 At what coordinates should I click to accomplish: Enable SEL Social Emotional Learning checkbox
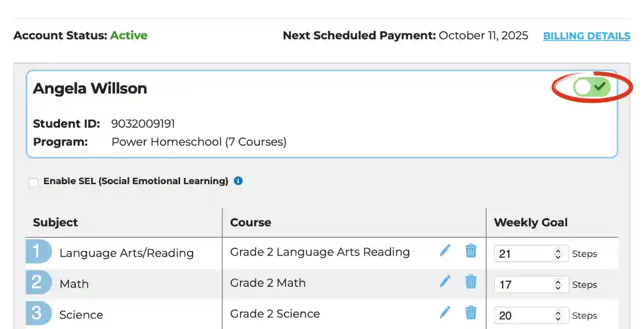[x=33, y=182]
